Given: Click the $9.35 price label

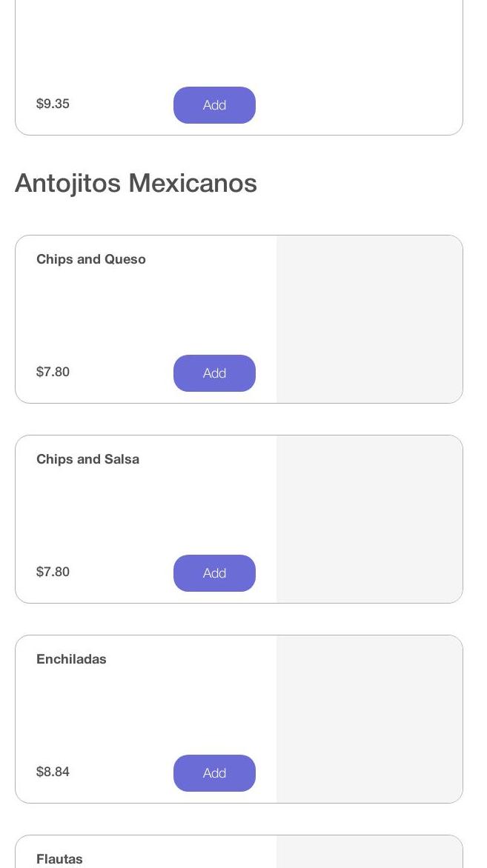Looking at the screenshot, I should pyautogui.click(x=53, y=104).
